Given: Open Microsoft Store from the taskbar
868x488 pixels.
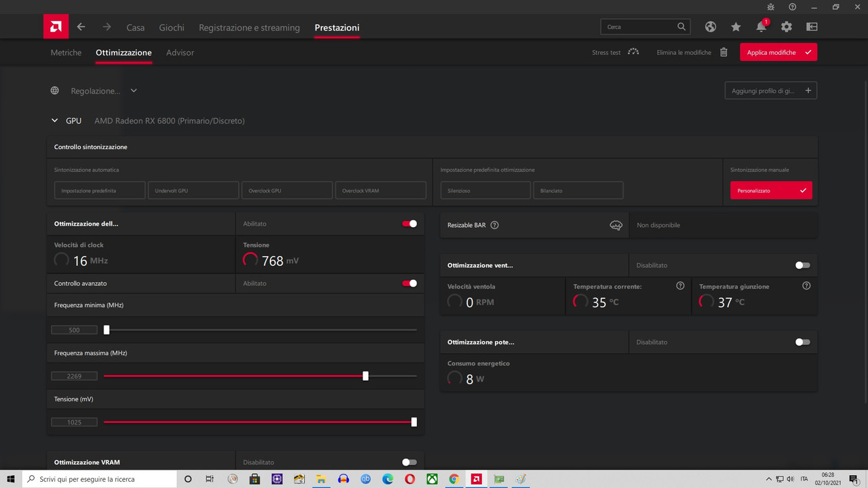Looking at the screenshot, I should click(254, 479).
